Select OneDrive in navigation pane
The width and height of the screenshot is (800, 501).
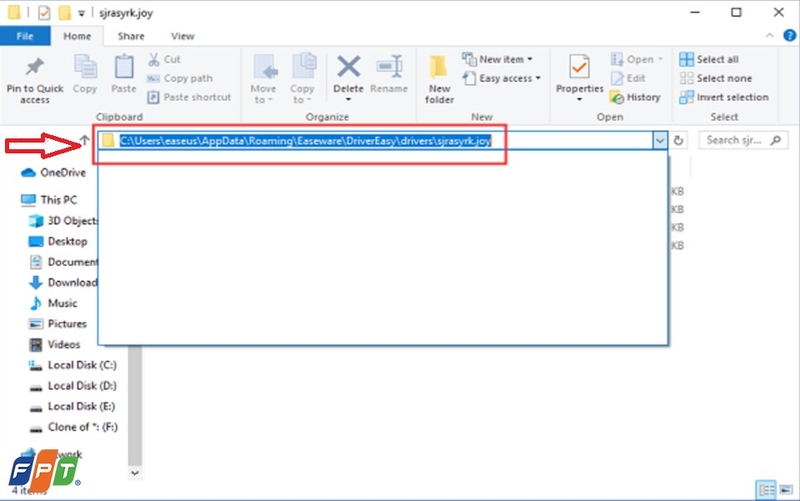point(53,172)
